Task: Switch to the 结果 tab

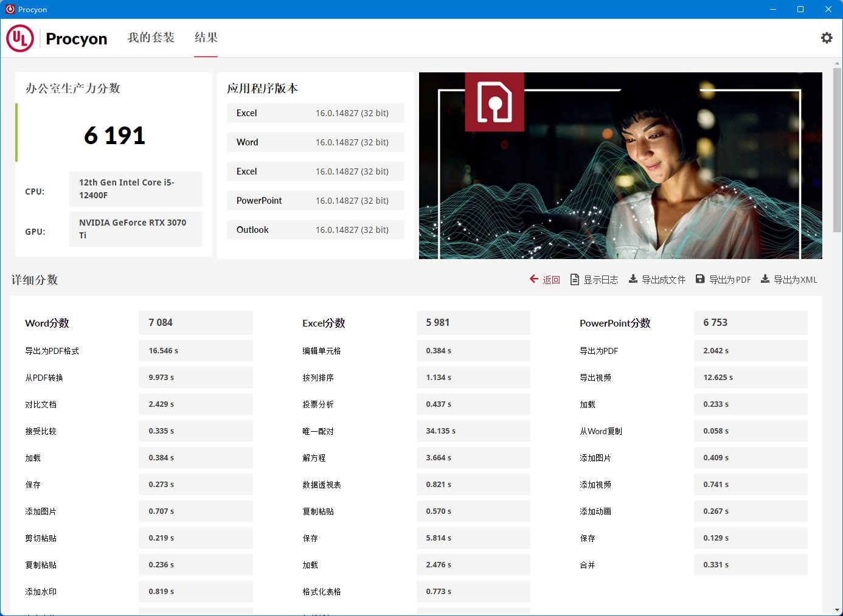Action: click(x=206, y=38)
